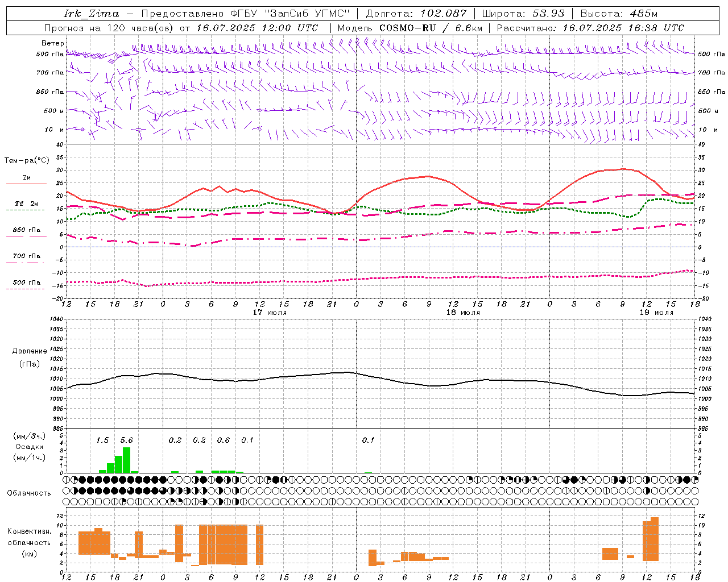Screen dimensions: 728x582
Task: Click the forecast start time "16.07.2025 12:00 UTC"
Action: pos(257,28)
